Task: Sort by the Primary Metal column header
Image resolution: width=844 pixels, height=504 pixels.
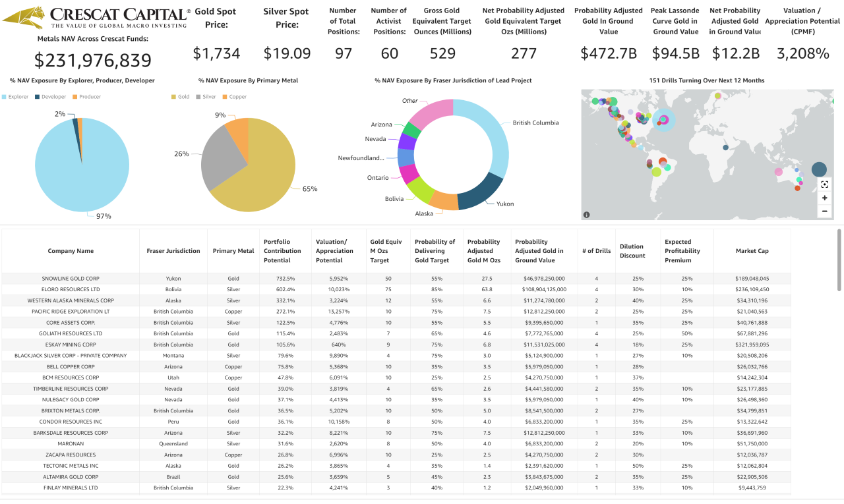Action: pos(233,251)
